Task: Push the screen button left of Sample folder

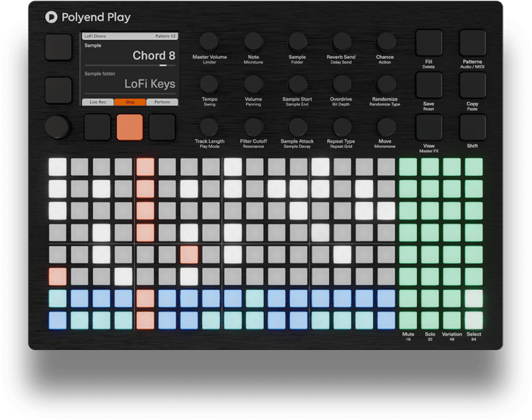Action: pyautogui.click(x=59, y=90)
